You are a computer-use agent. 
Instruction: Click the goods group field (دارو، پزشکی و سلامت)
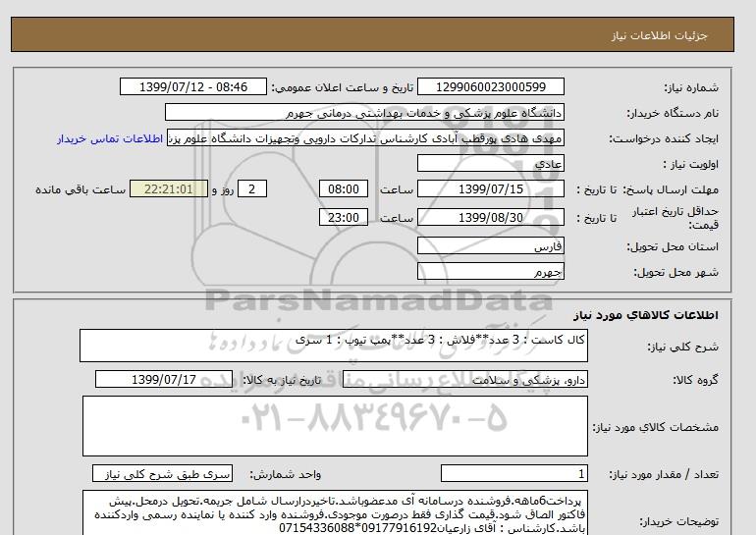click(x=464, y=379)
